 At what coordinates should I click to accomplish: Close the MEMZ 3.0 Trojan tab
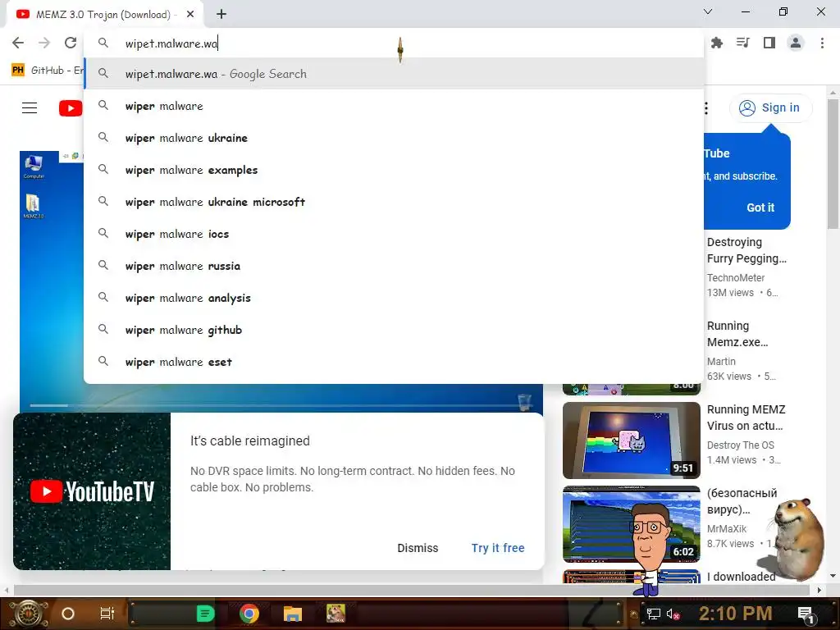(190, 15)
